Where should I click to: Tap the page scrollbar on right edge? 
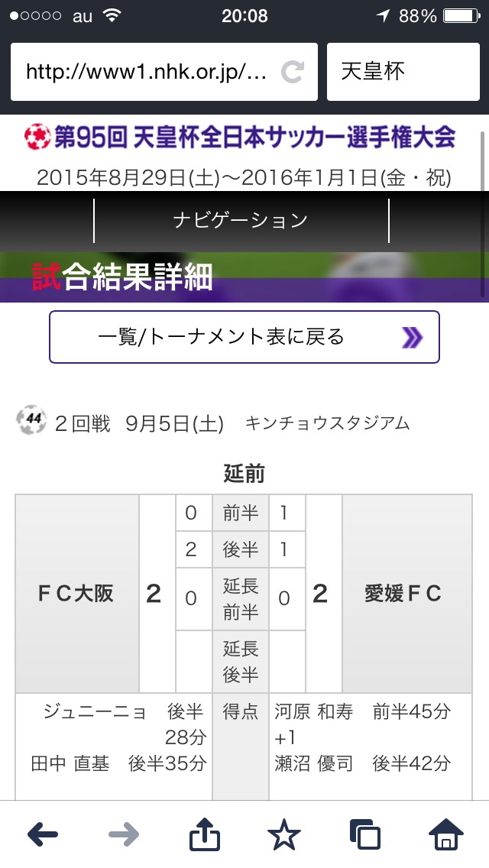pos(482,214)
